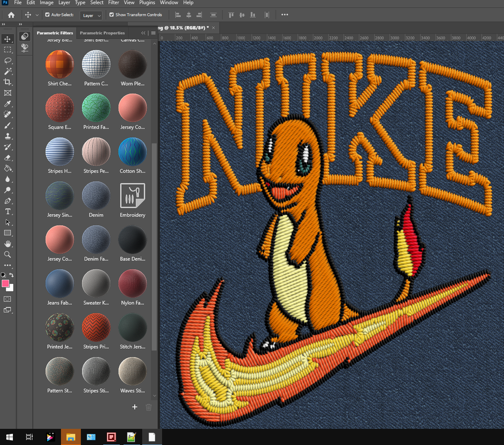Close the document tab
The width and height of the screenshot is (504, 445).
coord(214,28)
